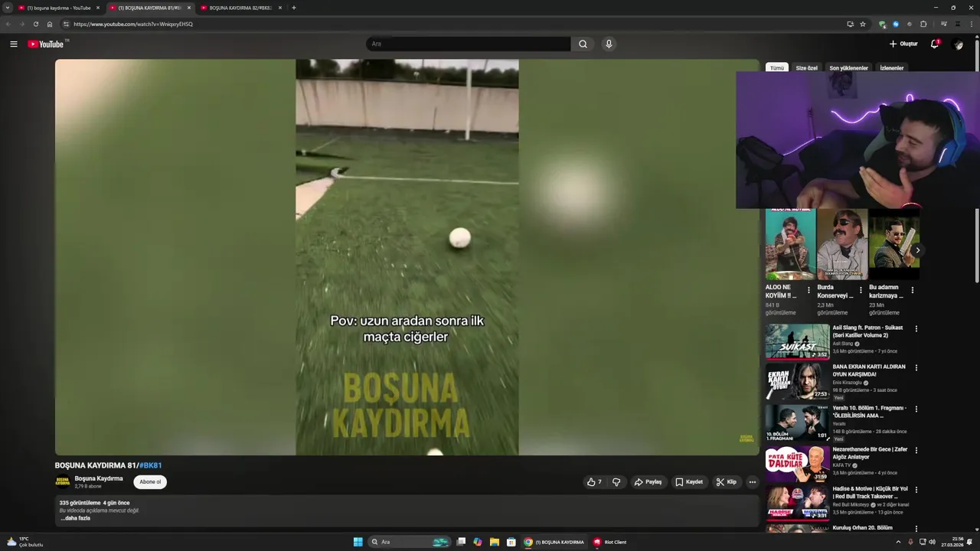Show next shorts with right arrow

pos(917,250)
